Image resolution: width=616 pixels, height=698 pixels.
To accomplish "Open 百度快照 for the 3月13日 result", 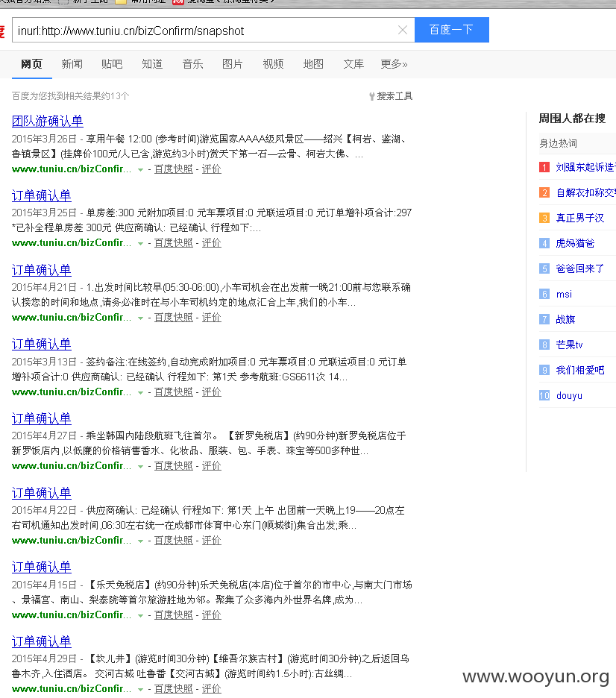I will coord(174,392).
